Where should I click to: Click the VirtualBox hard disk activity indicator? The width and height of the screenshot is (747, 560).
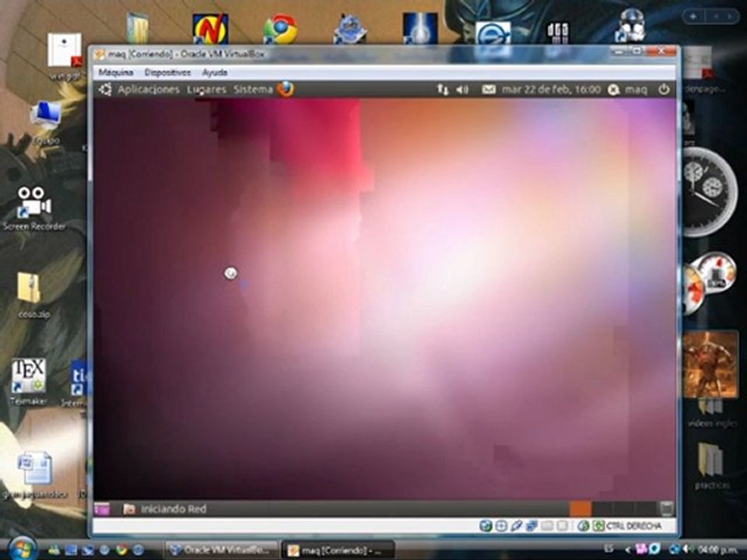pos(486,526)
